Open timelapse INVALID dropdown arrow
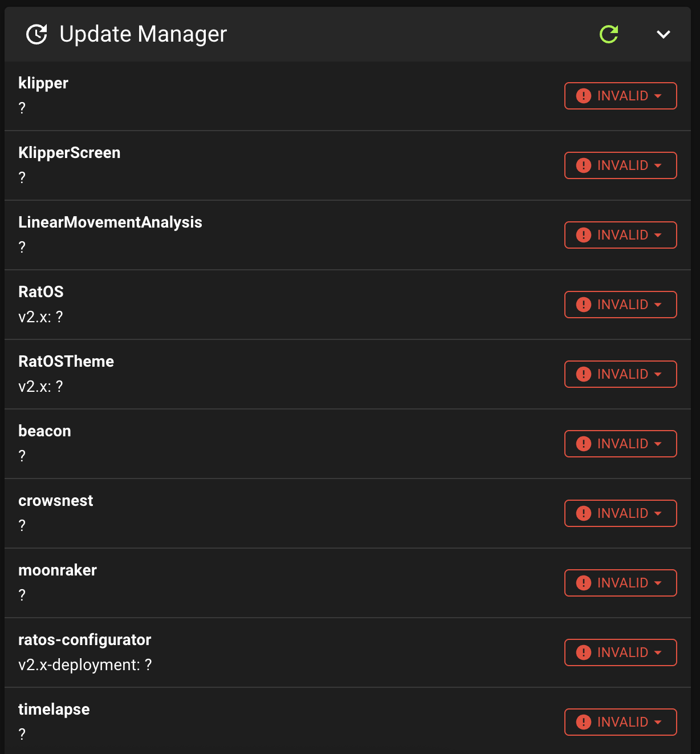The image size is (700, 754). pos(658,723)
